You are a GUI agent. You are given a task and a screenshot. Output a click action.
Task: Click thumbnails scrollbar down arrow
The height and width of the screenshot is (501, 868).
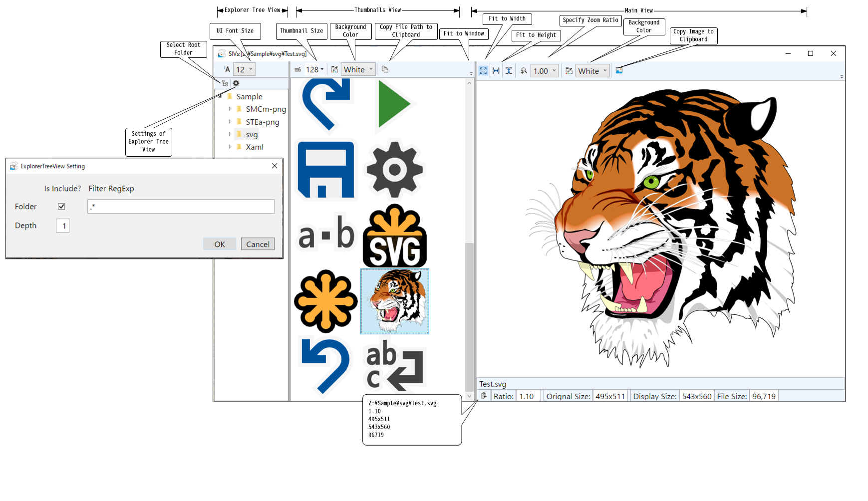point(469,396)
